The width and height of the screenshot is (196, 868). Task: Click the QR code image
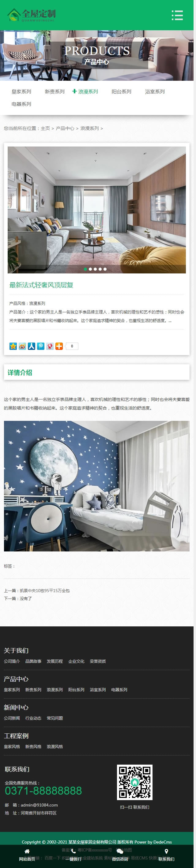click(x=135, y=782)
